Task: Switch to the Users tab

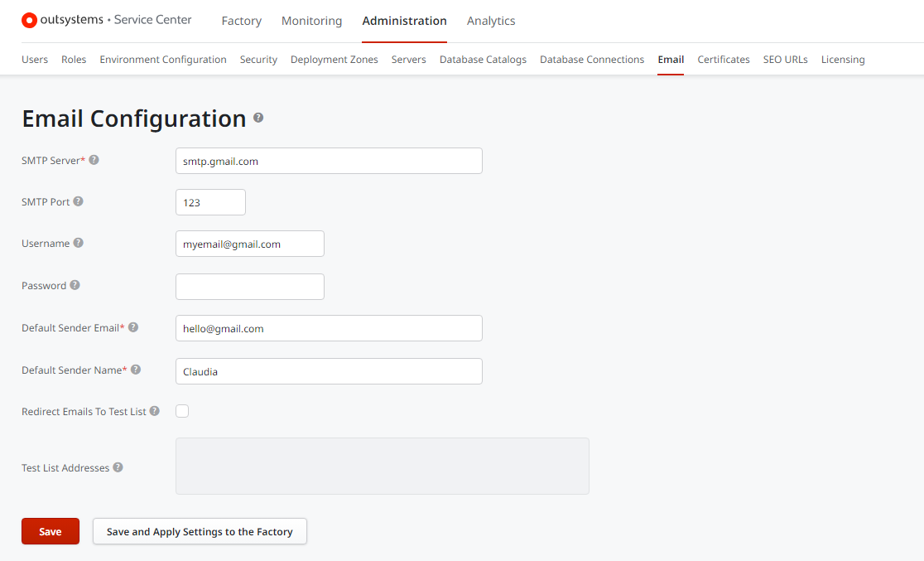Action: click(35, 60)
